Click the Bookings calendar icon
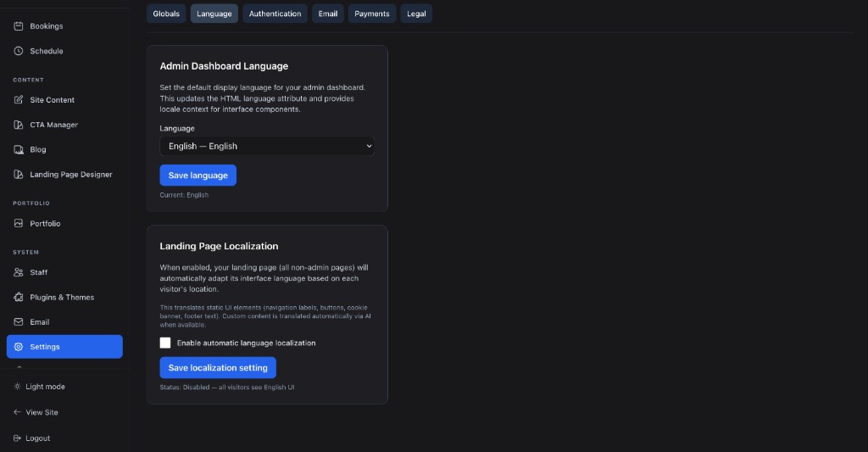868x452 pixels. click(19, 26)
